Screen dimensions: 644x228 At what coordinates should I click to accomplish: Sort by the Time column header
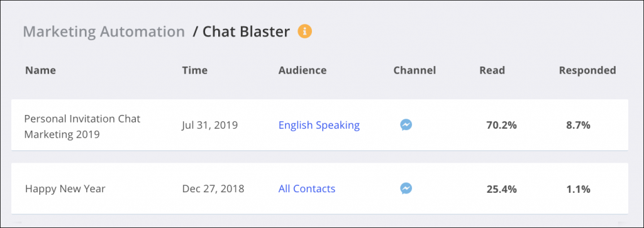coord(195,70)
